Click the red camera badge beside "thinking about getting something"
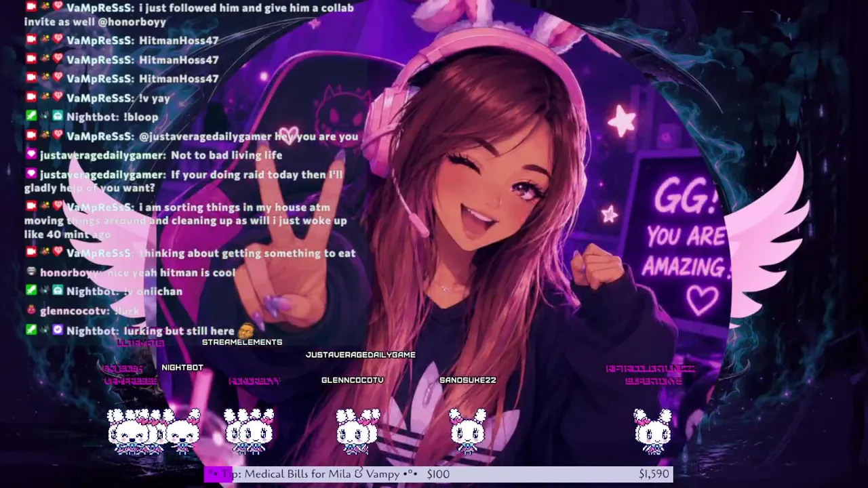The height and width of the screenshot is (488, 868). 31,252
